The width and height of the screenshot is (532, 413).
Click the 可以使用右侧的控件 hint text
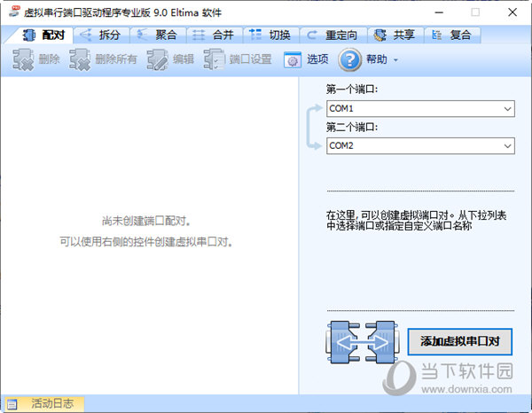point(146,242)
